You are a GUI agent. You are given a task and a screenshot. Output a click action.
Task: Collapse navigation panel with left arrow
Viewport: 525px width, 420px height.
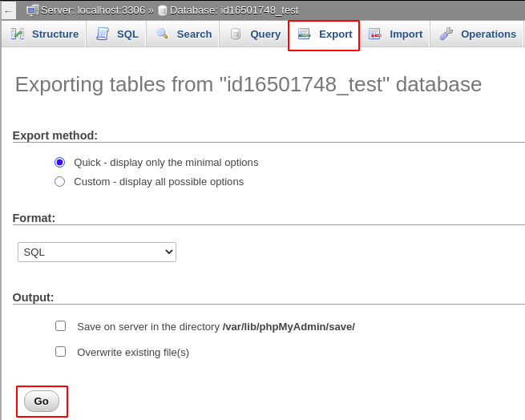8,10
